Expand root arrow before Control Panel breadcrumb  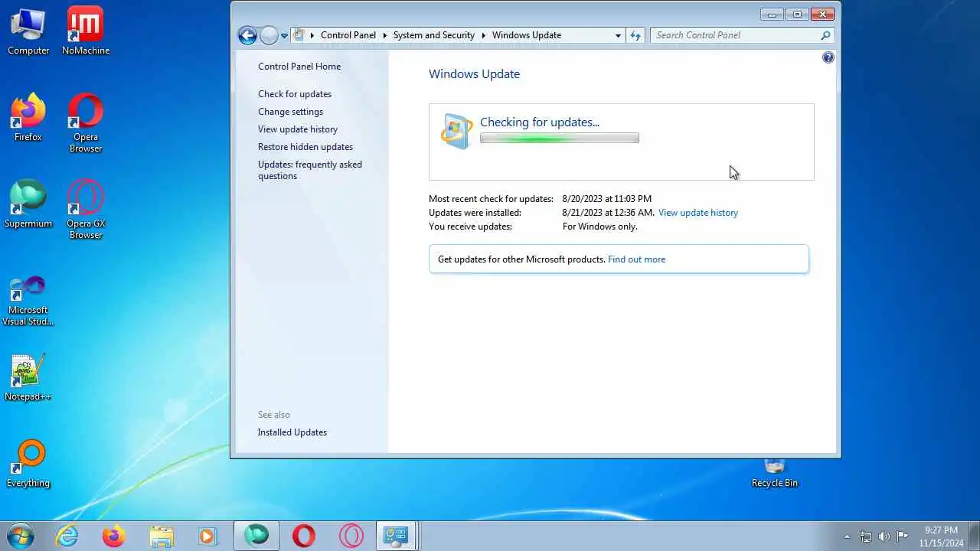coord(312,35)
